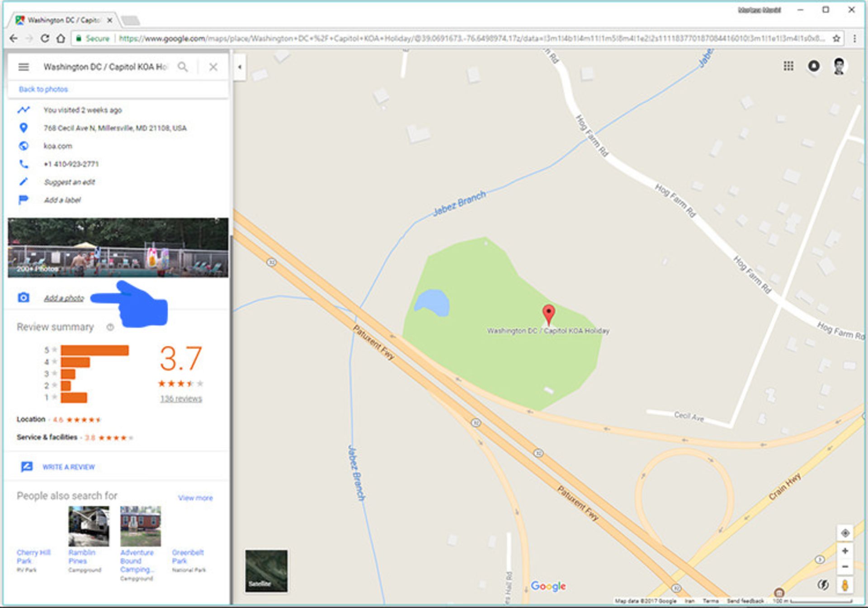Go back to photos link
The width and height of the screenshot is (868, 608).
(43, 89)
